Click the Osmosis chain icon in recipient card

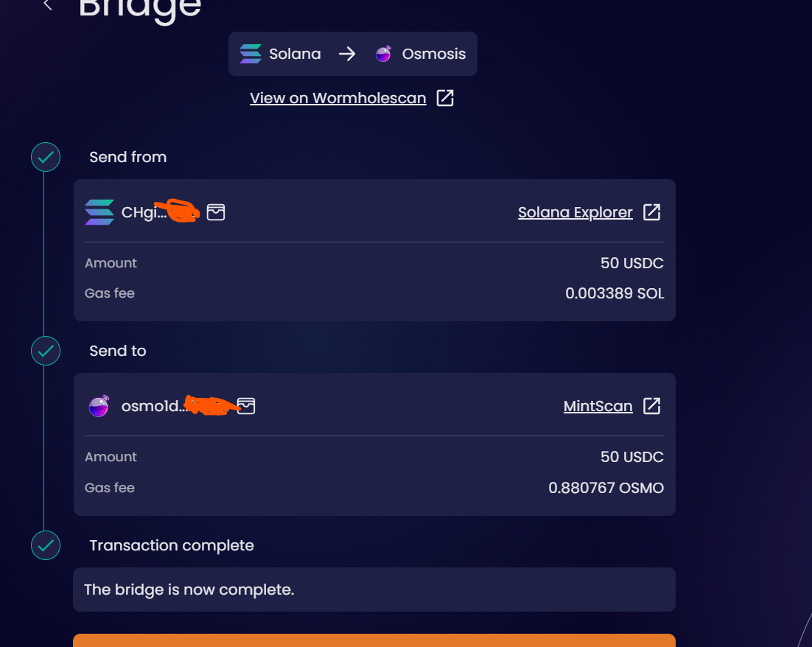click(x=99, y=406)
